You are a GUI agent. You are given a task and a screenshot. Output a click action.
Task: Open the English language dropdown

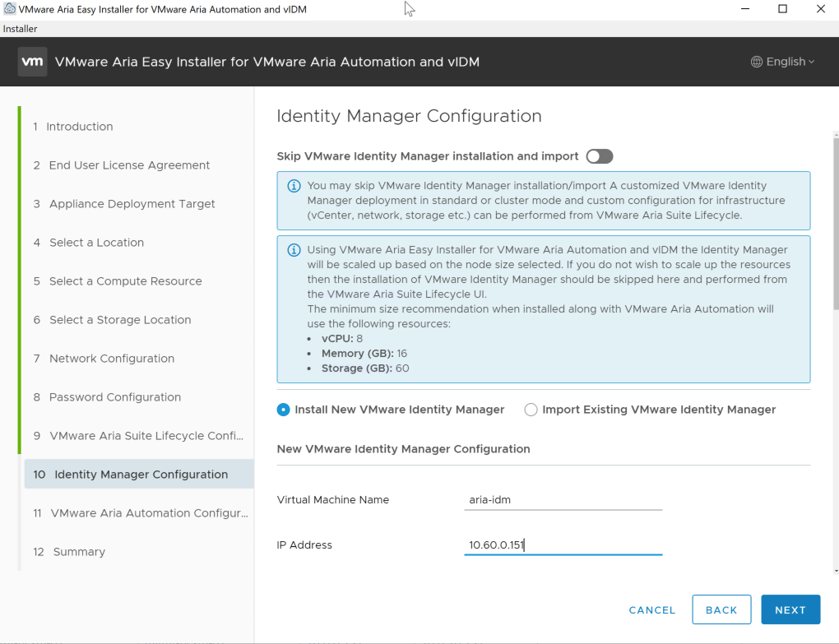point(783,62)
